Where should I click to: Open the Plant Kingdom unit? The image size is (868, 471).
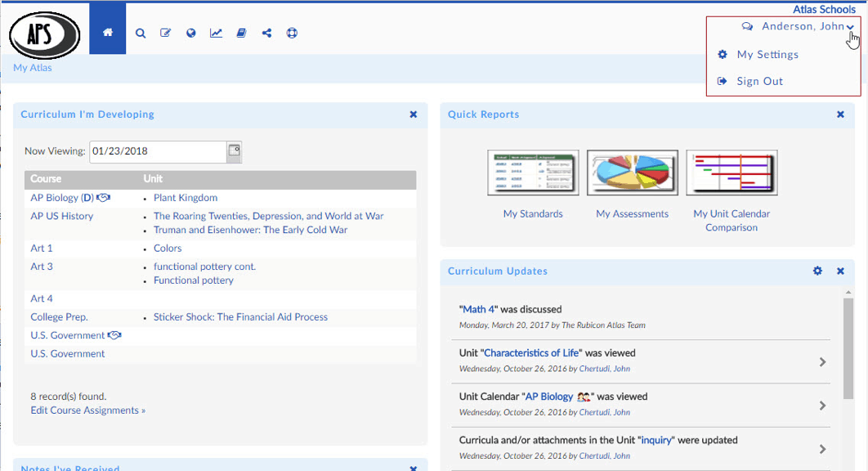point(186,197)
